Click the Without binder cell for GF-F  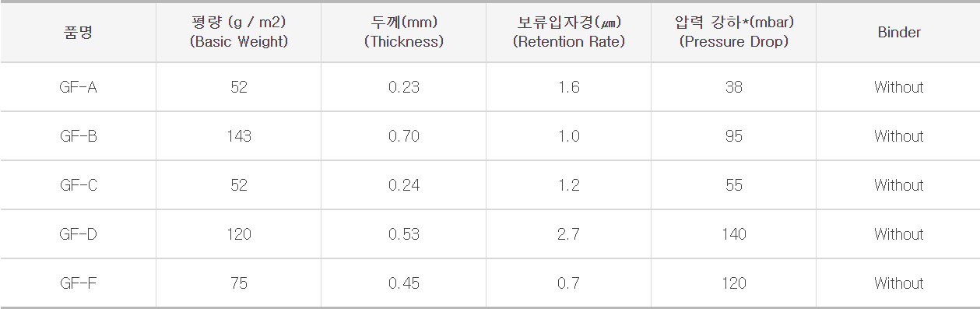tap(898, 283)
